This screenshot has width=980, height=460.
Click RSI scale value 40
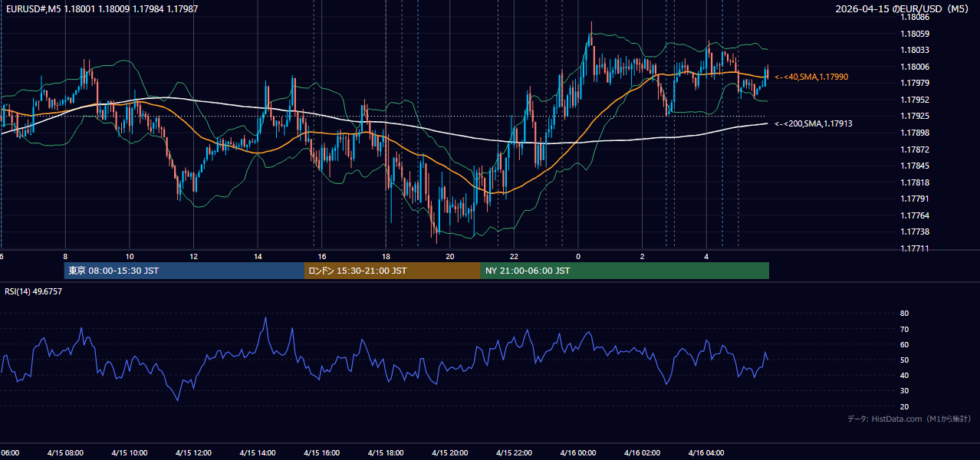(904, 376)
